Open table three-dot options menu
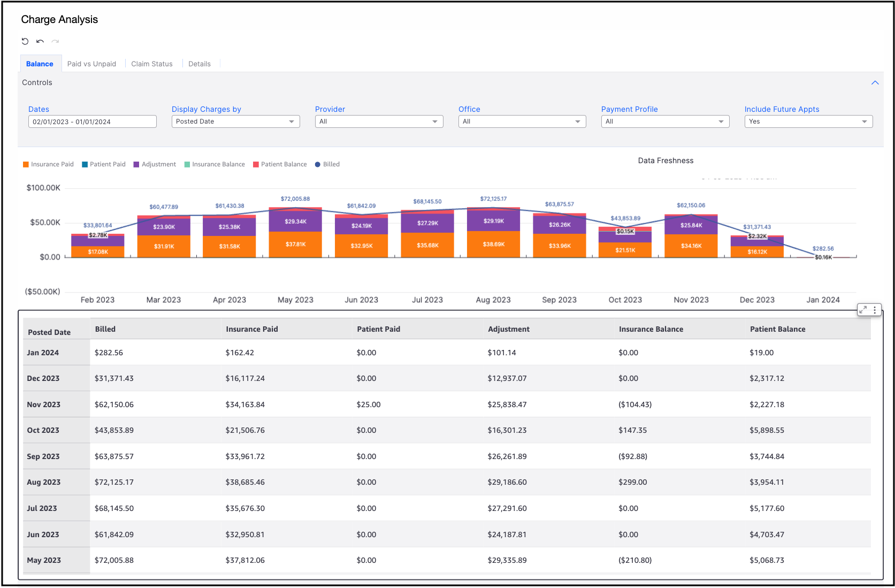The height and width of the screenshot is (588, 895). tap(875, 310)
